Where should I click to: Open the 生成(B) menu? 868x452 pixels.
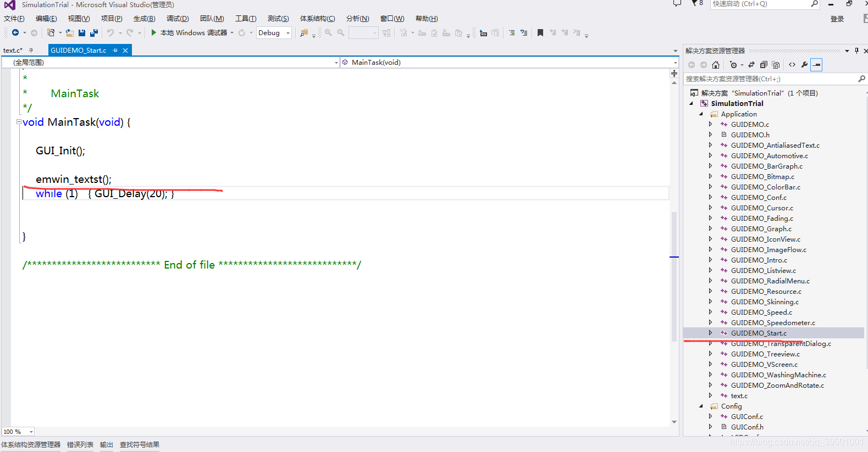[145, 19]
